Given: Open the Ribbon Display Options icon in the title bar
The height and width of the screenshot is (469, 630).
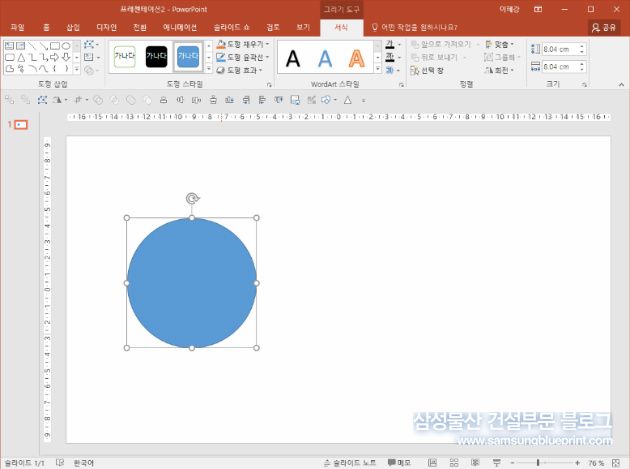Looking at the screenshot, I should tap(538, 9).
